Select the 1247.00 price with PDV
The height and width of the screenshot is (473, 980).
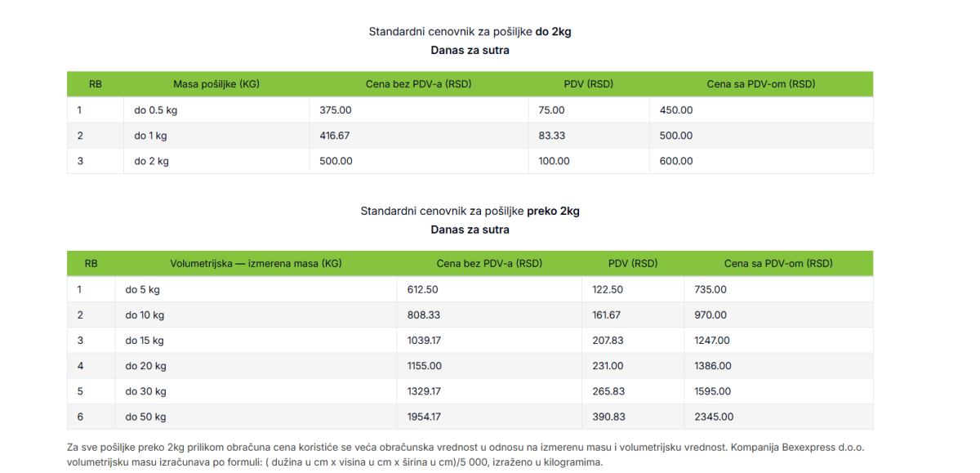[712, 341]
